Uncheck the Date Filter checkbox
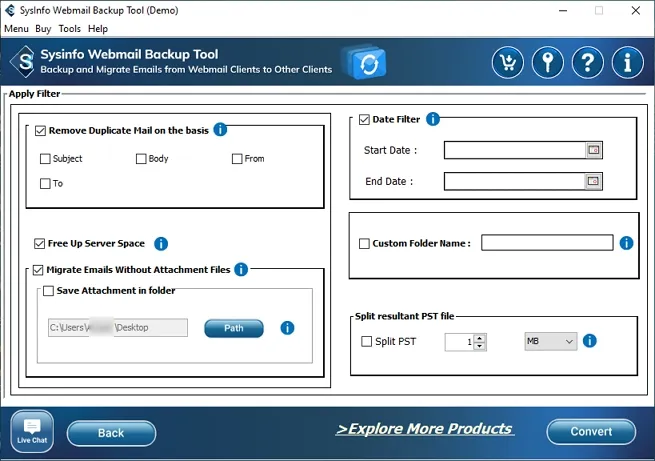Viewport: 655px width, 461px height. pos(364,120)
